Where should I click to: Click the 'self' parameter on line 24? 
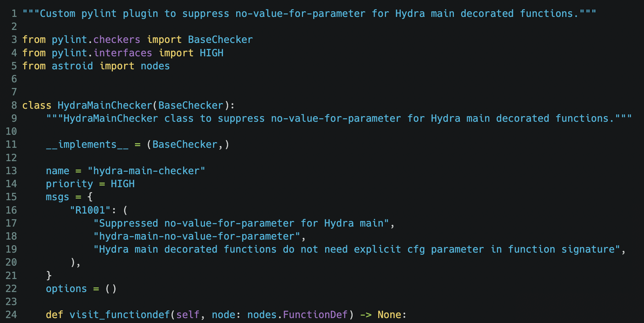(x=188, y=315)
